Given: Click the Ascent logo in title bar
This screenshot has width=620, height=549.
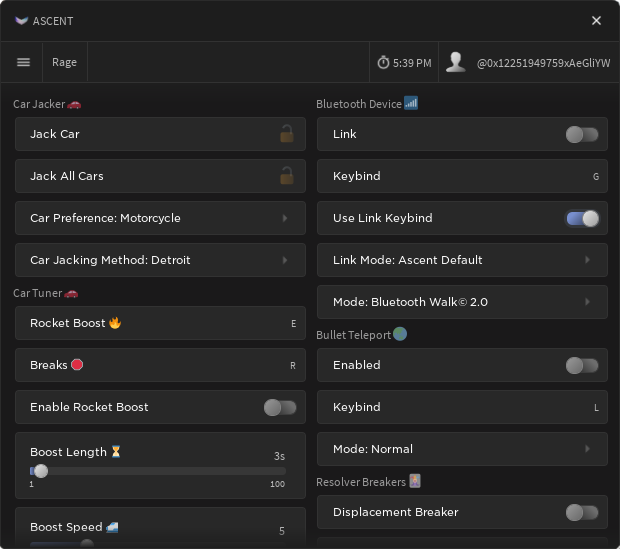Looking at the screenshot, I should [21, 21].
